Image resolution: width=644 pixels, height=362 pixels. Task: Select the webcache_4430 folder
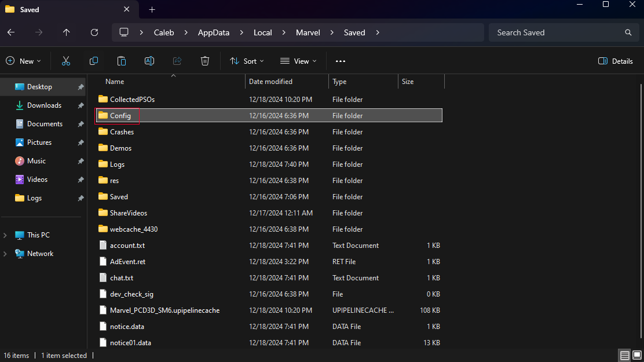(269, 229)
